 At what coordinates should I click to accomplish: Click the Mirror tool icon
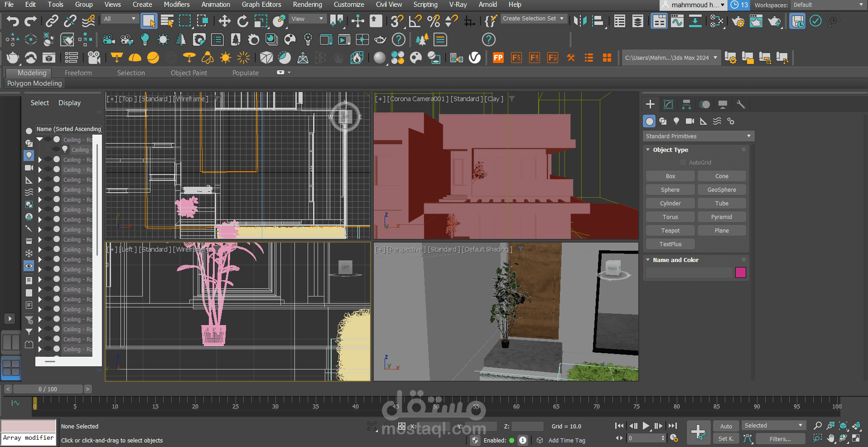pos(580,21)
